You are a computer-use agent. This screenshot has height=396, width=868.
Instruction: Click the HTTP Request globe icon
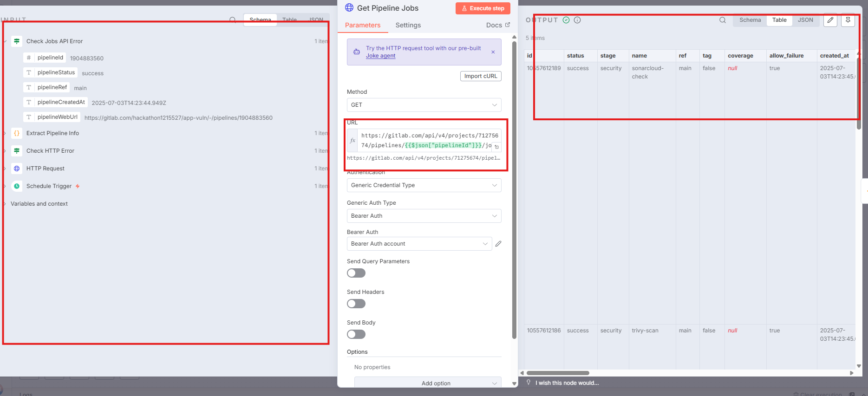17,169
